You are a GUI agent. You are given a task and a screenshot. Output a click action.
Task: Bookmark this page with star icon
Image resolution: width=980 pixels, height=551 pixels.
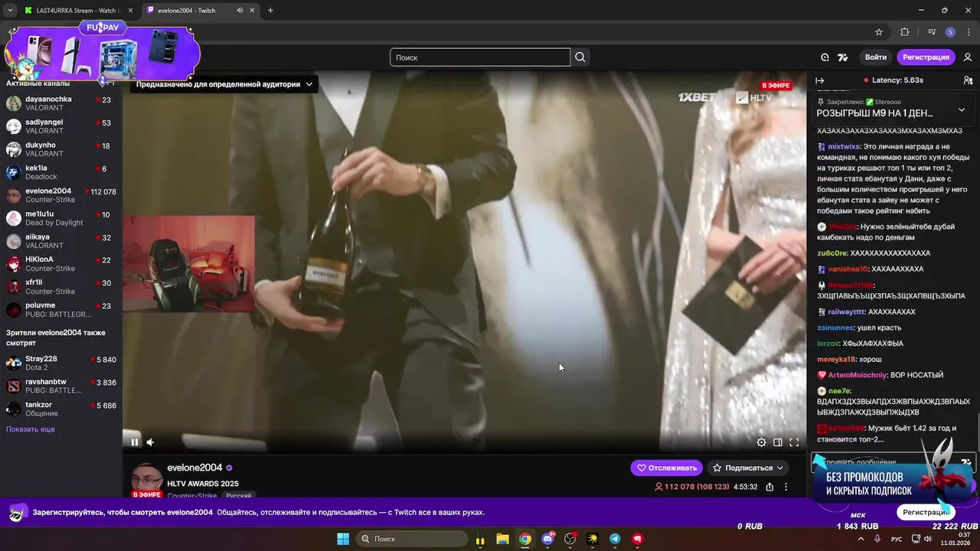click(x=879, y=32)
